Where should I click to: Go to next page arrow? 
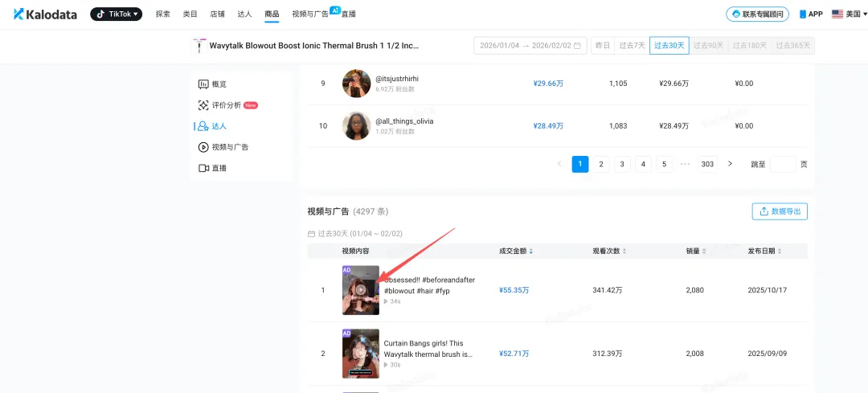730,164
